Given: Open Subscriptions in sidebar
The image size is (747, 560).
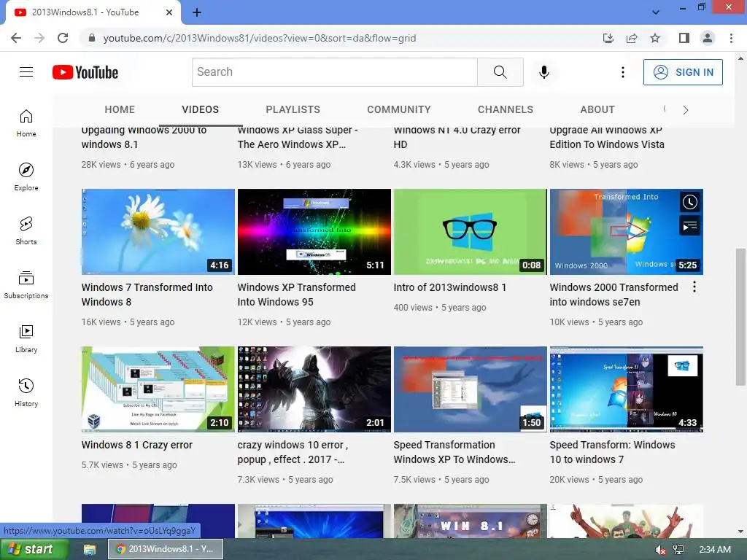Looking at the screenshot, I should point(26,284).
